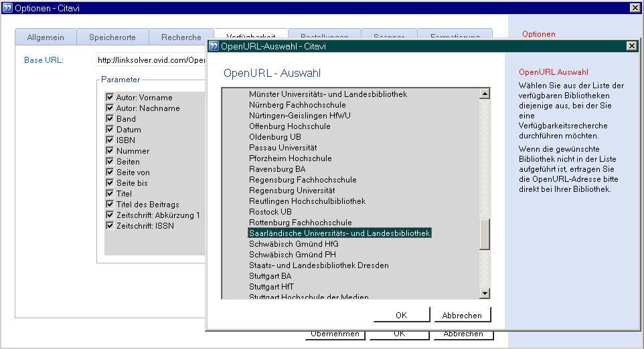This screenshot has width=644, height=349.
Task: Click Abbrechen in the OpenURL-Auswahl dialog
Action: 462,315
